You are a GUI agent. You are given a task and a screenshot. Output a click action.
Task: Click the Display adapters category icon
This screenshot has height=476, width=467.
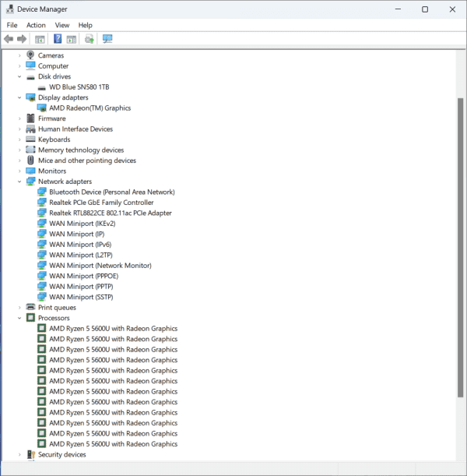coord(30,97)
